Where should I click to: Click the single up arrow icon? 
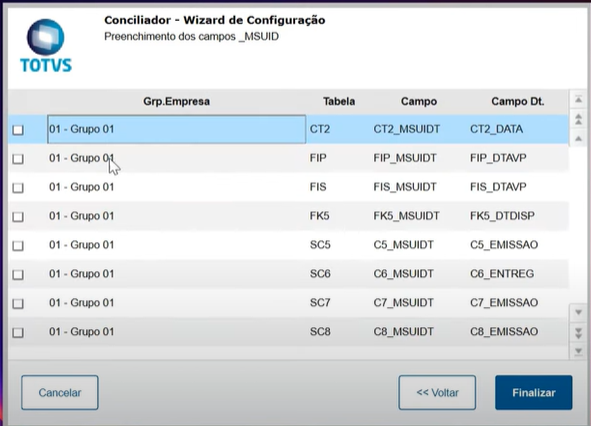[578, 139]
